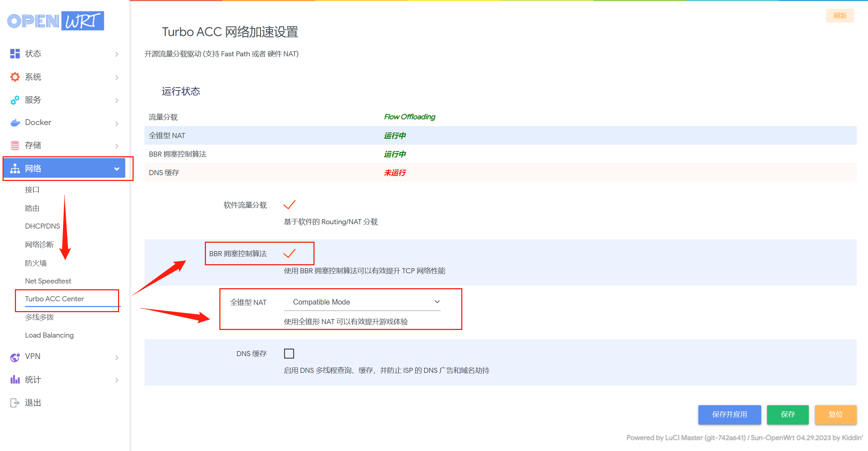This screenshot has height=451, width=868.
Task: Enable the DNS caching checkbox
Action: [x=289, y=354]
